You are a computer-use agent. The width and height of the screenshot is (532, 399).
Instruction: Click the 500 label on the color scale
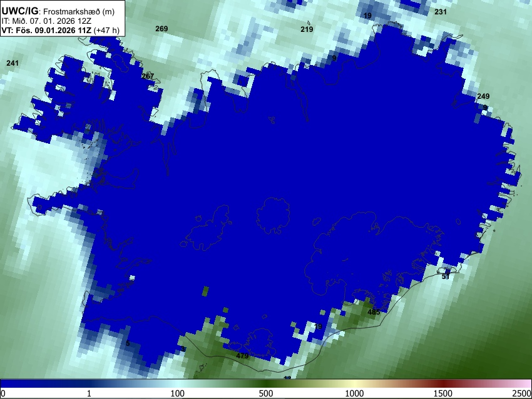tap(266, 393)
